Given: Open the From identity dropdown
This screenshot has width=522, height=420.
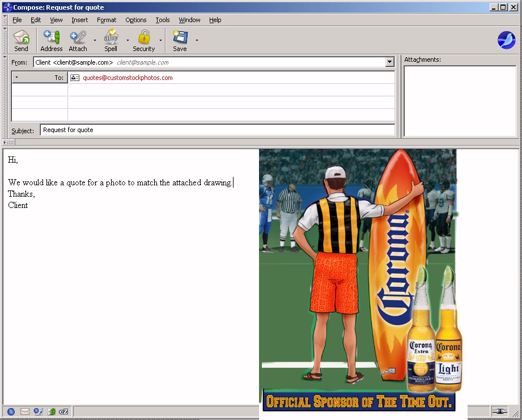Looking at the screenshot, I should [x=389, y=62].
